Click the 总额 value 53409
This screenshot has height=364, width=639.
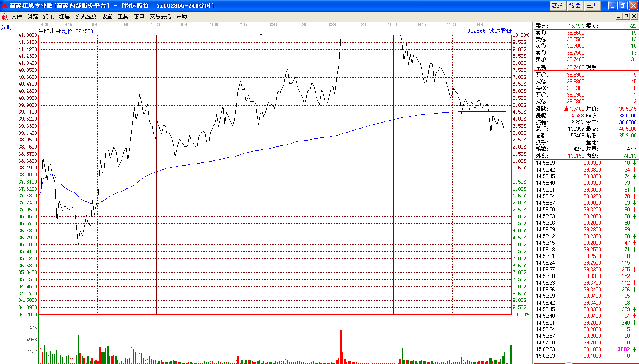click(x=577, y=136)
